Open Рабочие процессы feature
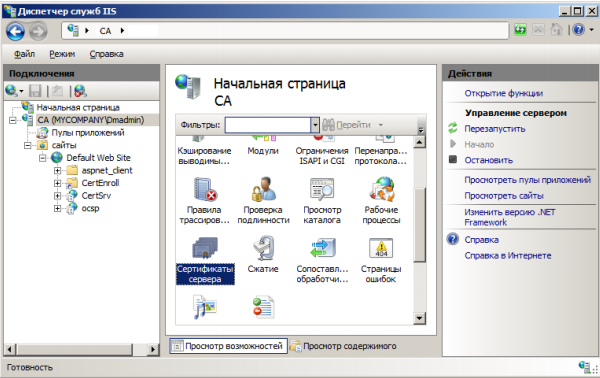The image size is (600, 378). click(381, 200)
